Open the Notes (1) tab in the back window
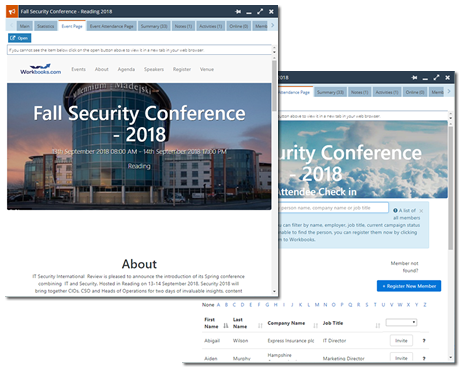The width and height of the screenshot is (467, 372). tap(359, 92)
